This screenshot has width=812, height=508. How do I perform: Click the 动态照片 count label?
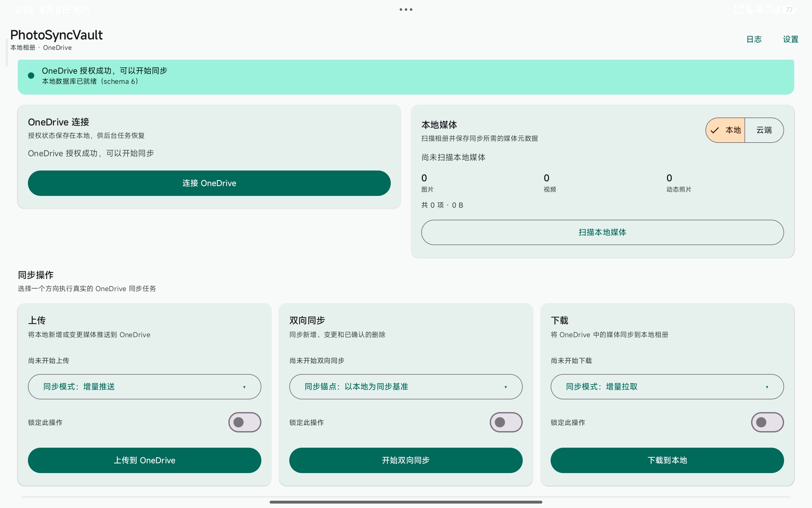[x=679, y=190]
